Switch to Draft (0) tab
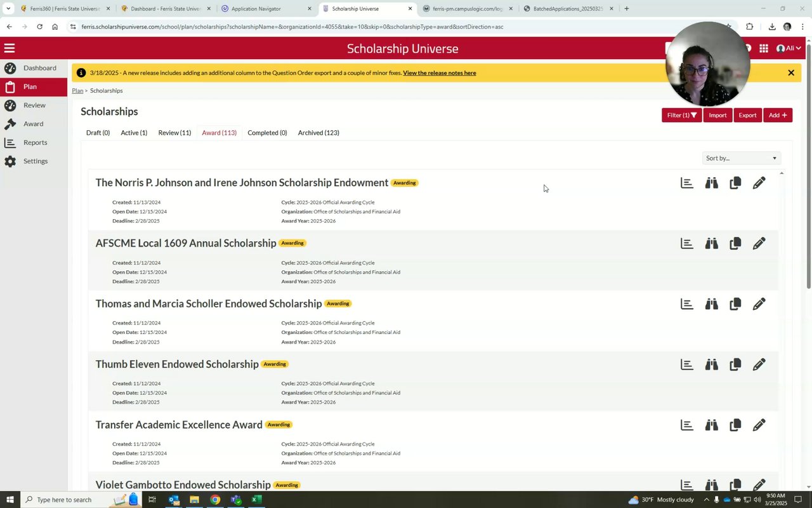The image size is (812, 508). (98, 133)
